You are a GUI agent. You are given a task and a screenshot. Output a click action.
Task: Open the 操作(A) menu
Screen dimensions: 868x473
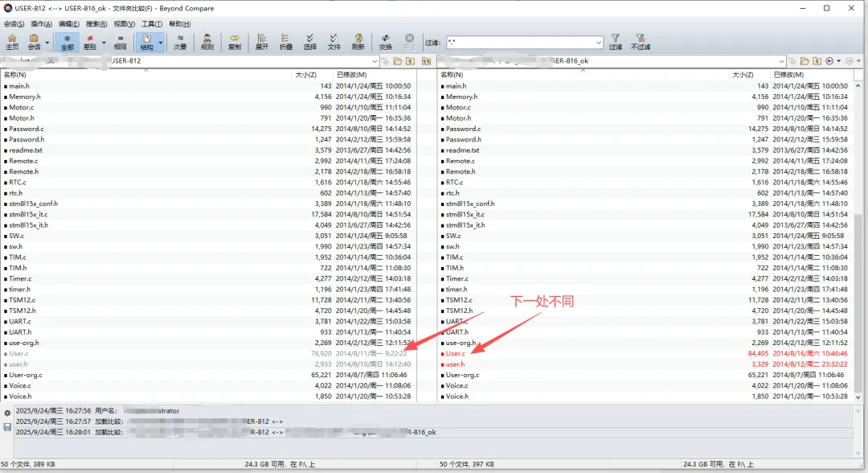(x=42, y=24)
